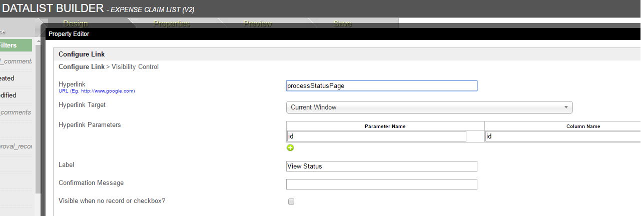644x216 pixels.
Task: Edit the Column Name field 'id'
Action: [564, 136]
